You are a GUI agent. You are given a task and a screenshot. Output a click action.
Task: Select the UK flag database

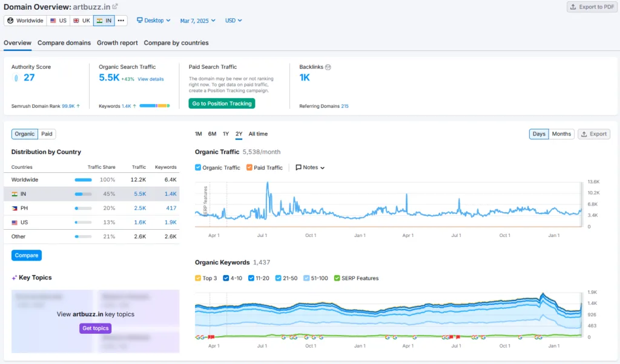(82, 21)
